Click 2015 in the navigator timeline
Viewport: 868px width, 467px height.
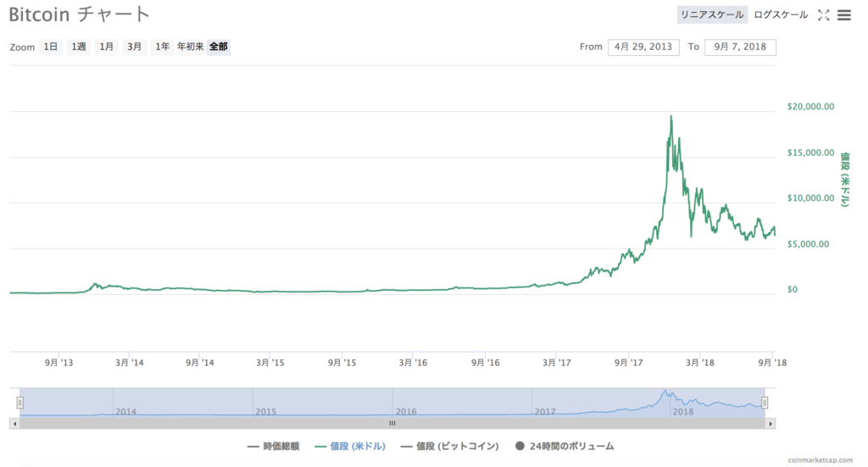pyautogui.click(x=265, y=412)
